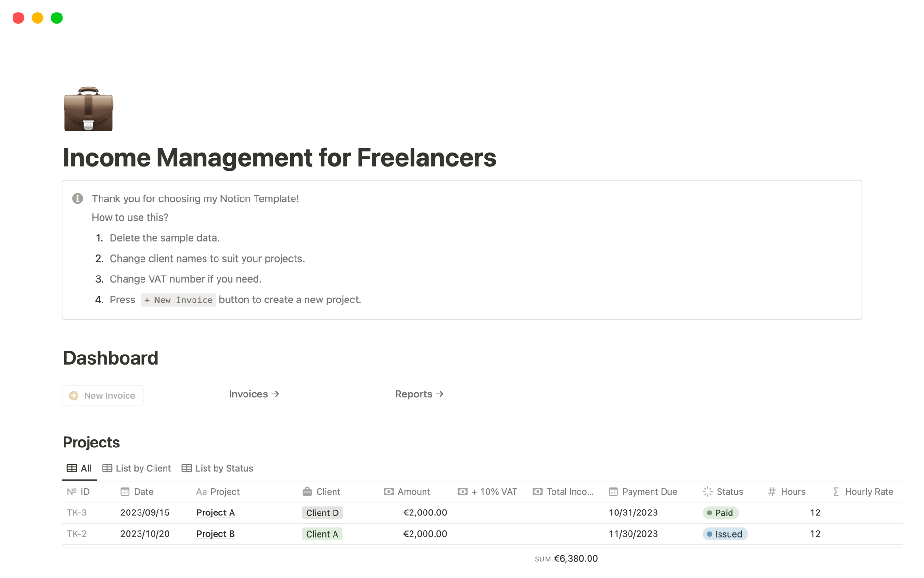Switch to the List by Client tab

click(136, 468)
